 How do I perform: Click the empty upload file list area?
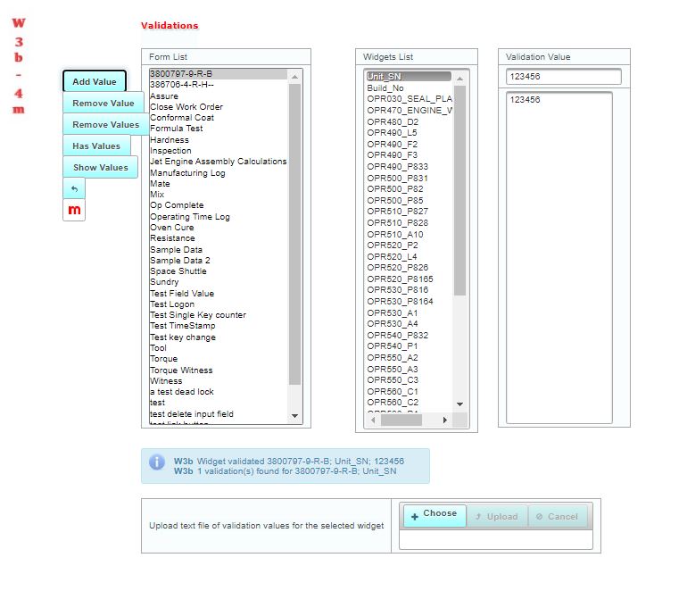pos(495,540)
